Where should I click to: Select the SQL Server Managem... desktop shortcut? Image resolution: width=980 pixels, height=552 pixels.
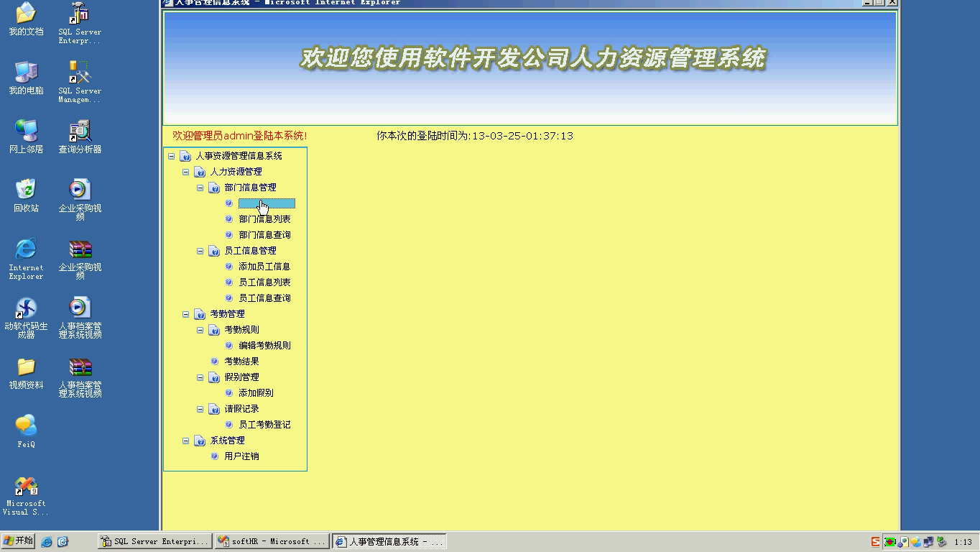[80, 82]
